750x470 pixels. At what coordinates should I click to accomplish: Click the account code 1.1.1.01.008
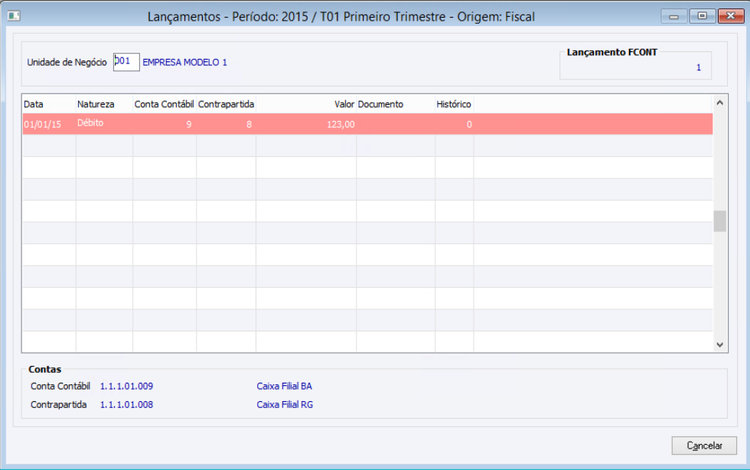(x=127, y=405)
